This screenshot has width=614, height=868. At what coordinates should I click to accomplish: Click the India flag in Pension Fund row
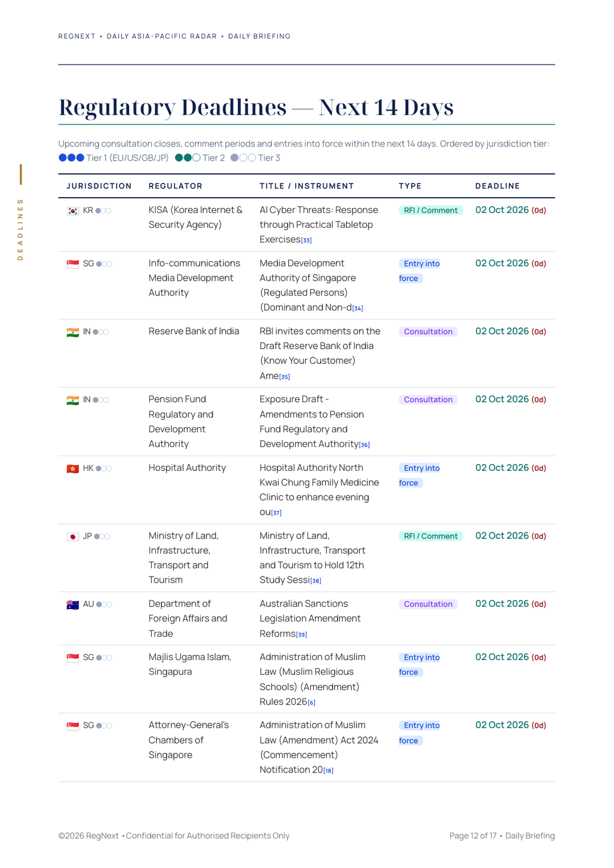(x=73, y=400)
